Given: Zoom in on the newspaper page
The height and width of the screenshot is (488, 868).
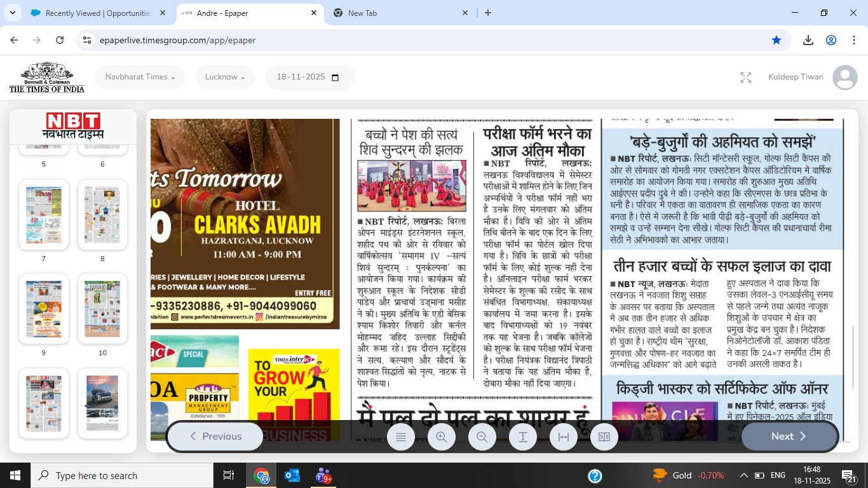Looking at the screenshot, I should coord(442,437).
